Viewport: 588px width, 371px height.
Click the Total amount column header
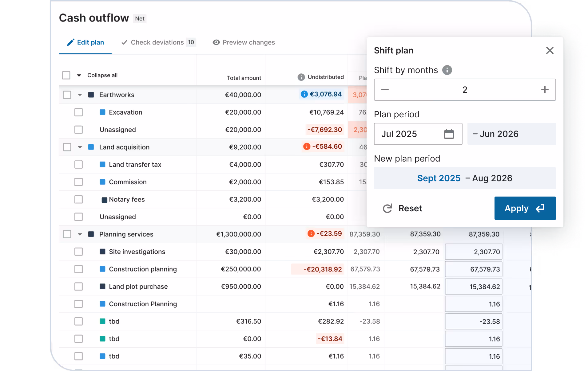(244, 78)
